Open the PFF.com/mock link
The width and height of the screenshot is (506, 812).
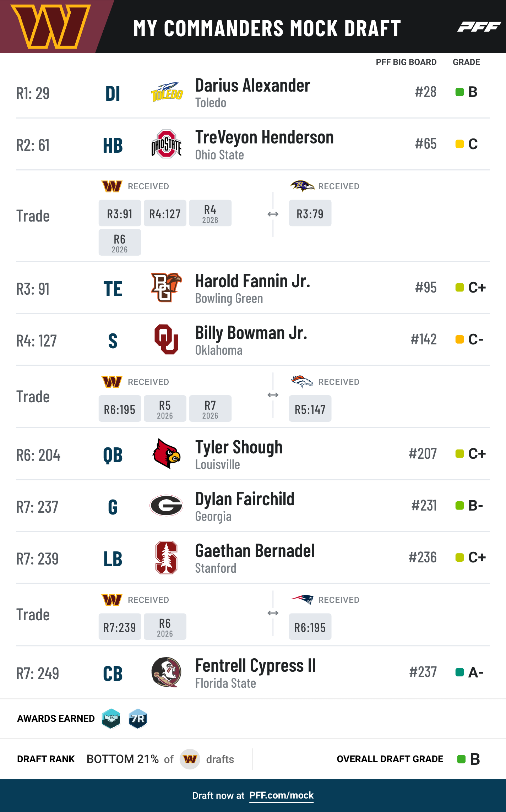point(282,795)
